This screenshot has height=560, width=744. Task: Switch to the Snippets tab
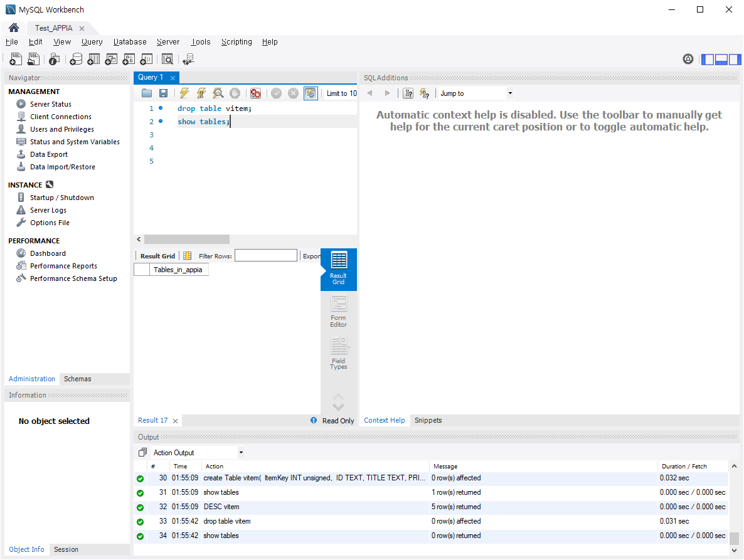tap(428, 420)
